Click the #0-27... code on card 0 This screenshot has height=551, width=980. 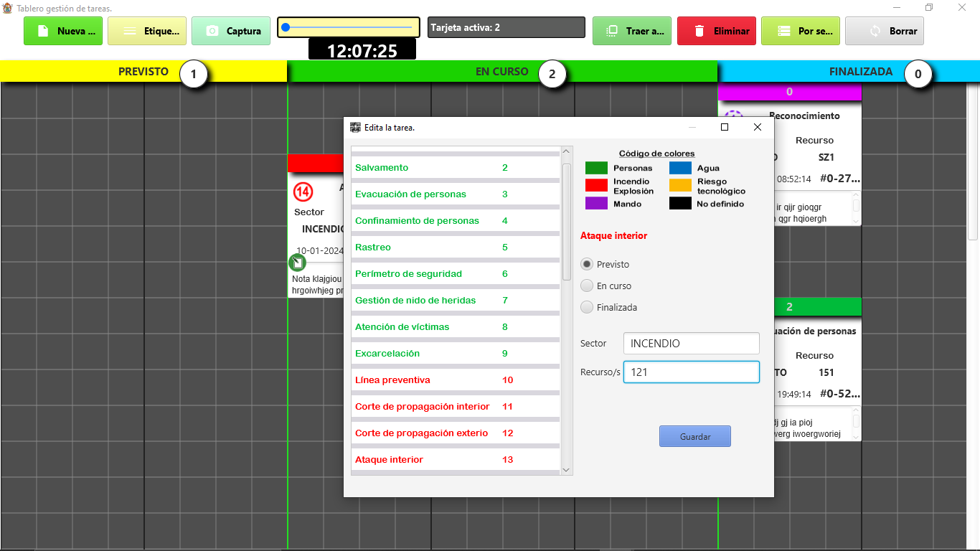click(x=840, y=179)
